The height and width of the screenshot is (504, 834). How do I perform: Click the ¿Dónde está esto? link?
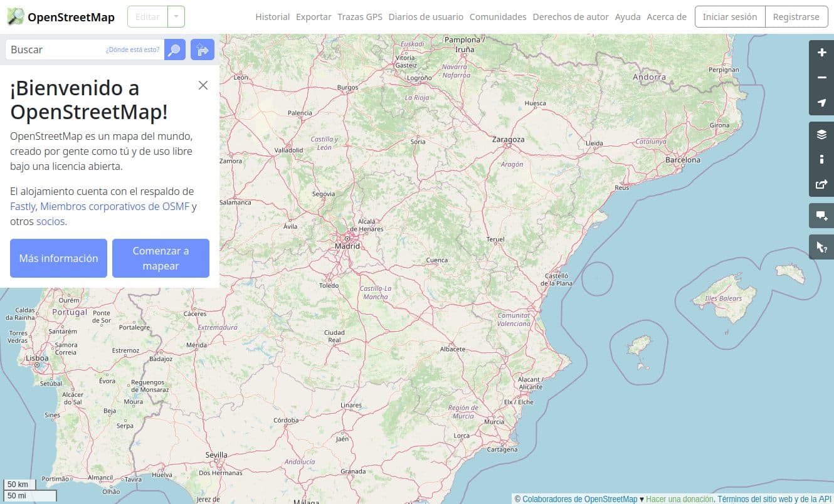[x=132, y=50]
